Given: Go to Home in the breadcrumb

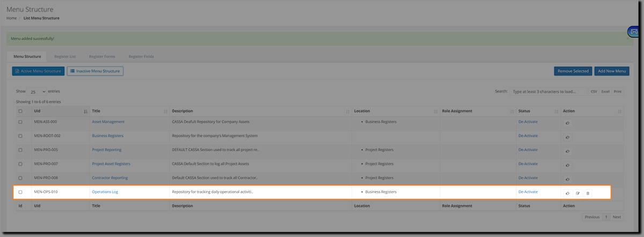Looking at the screenshot, I should point(11,18).
